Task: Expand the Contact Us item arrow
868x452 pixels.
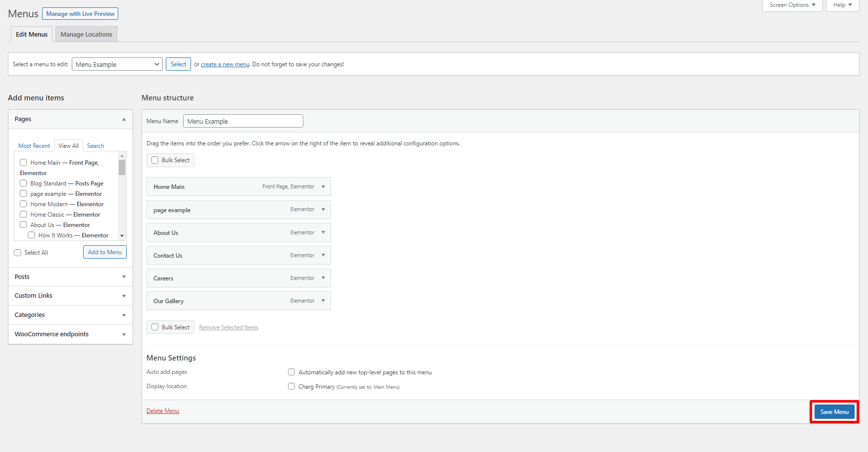Action: point(323,255)
